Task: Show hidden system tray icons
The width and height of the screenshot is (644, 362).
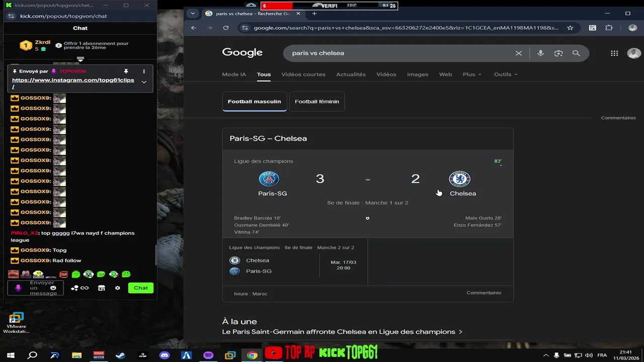Action: (546, 355)
